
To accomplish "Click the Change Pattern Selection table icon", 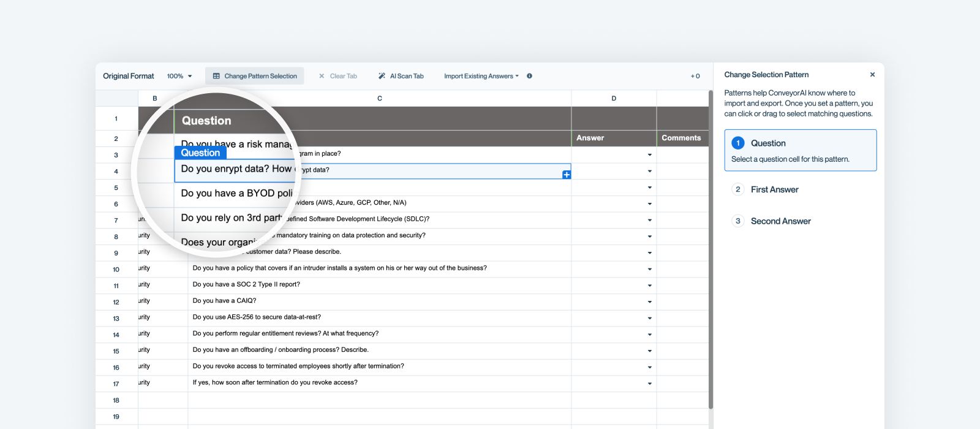I will [x=216, y=76].
